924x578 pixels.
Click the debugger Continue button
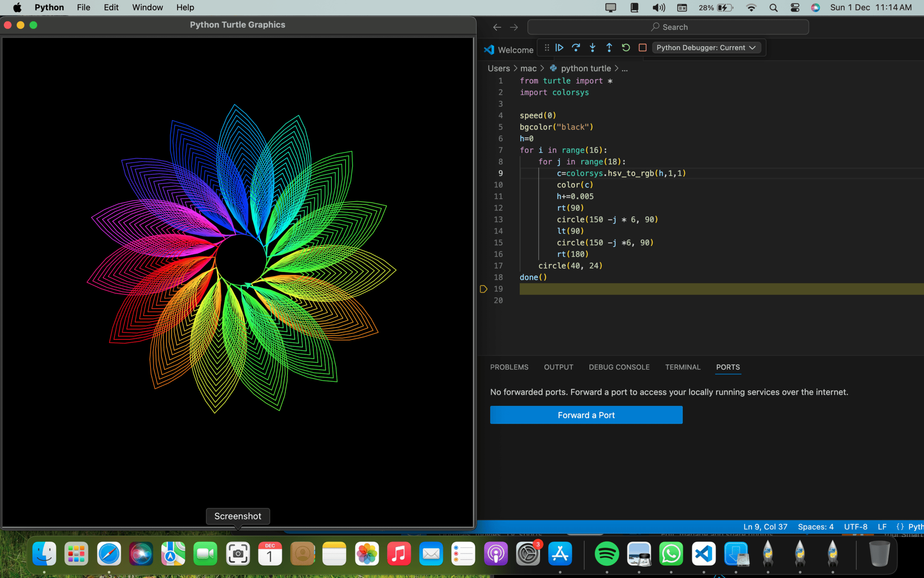(x=559, y=48)
